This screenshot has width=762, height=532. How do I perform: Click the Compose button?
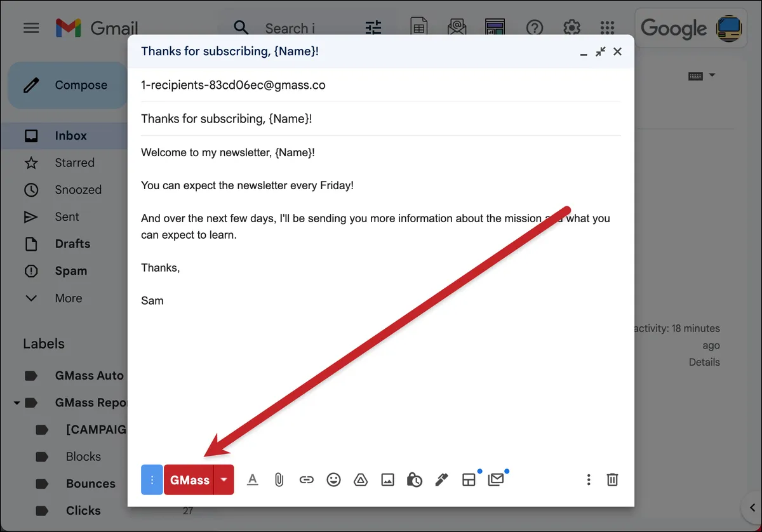click(67, 85)
